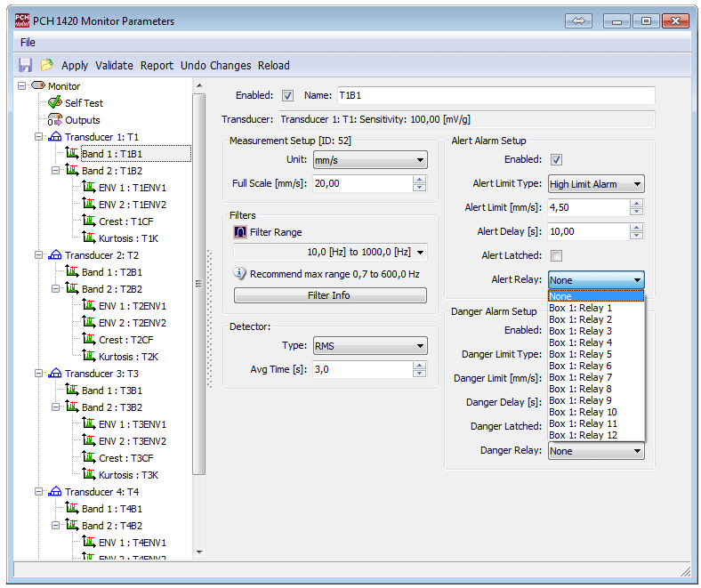This screenshot has width=701, height=588.
Task: Click the ENV 1 : T4ENV1 icon
Action: [x=89, y=542]
